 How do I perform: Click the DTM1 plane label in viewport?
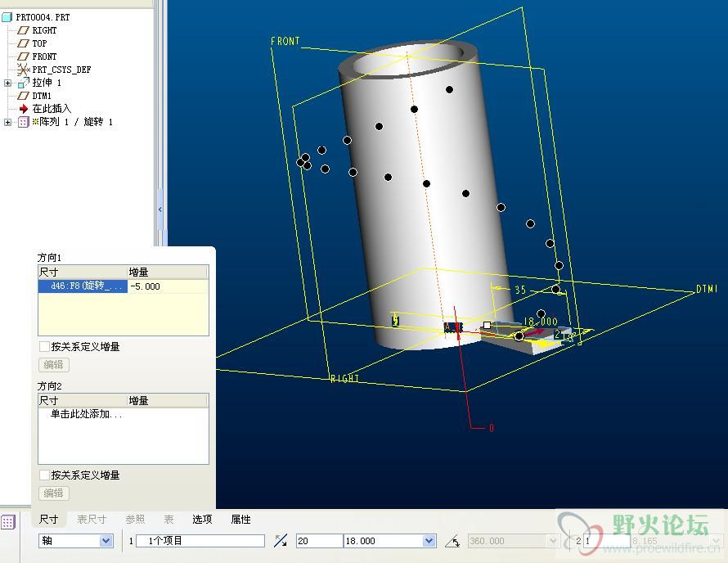(x=707, y=289)
